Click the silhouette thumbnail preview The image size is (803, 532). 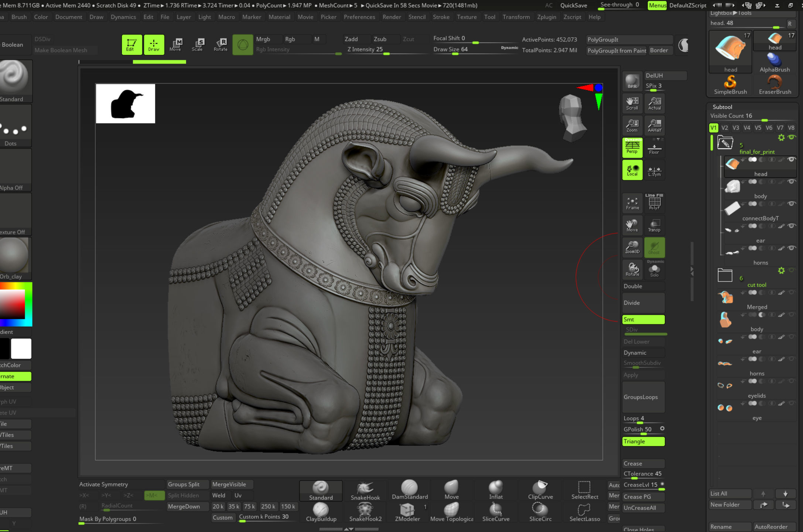tap(126, 103)
